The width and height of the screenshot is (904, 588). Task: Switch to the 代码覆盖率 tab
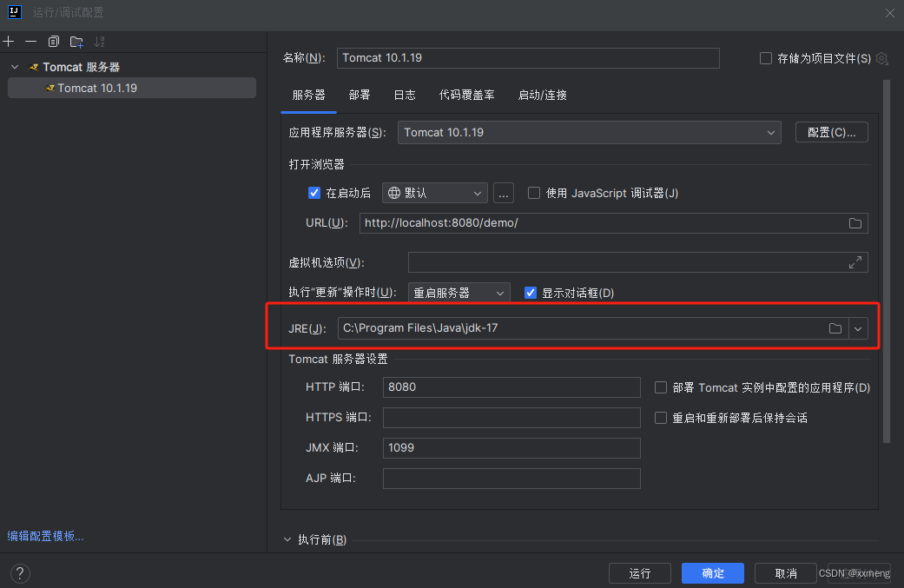pos(467,96)
